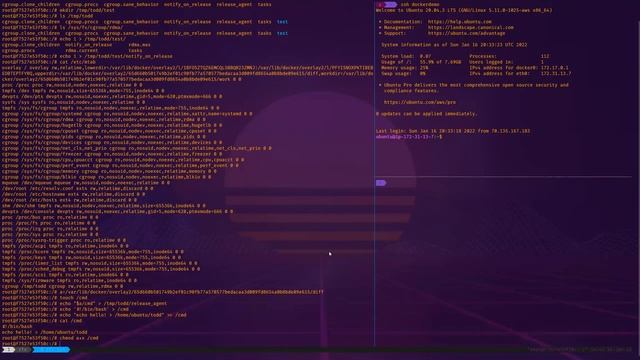Click the 'cgroup /sys/fs/cgroup/perf_event' mount line
The width and height of the screenshot is (640, 360).
point(120,165)
